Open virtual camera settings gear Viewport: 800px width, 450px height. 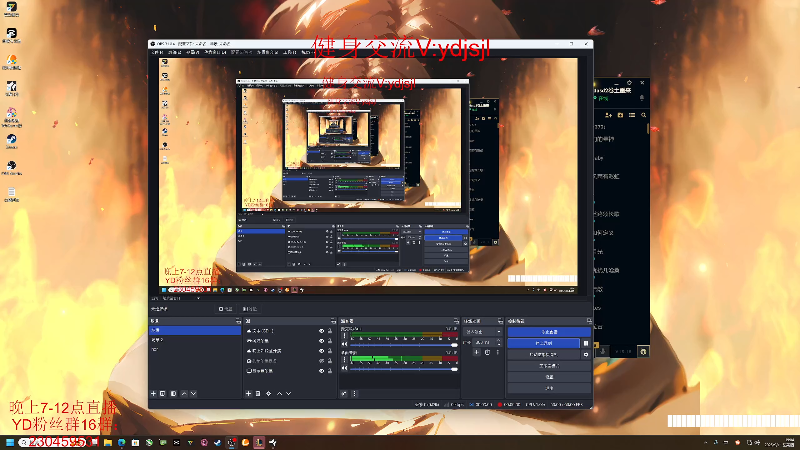tap(586, 354)
